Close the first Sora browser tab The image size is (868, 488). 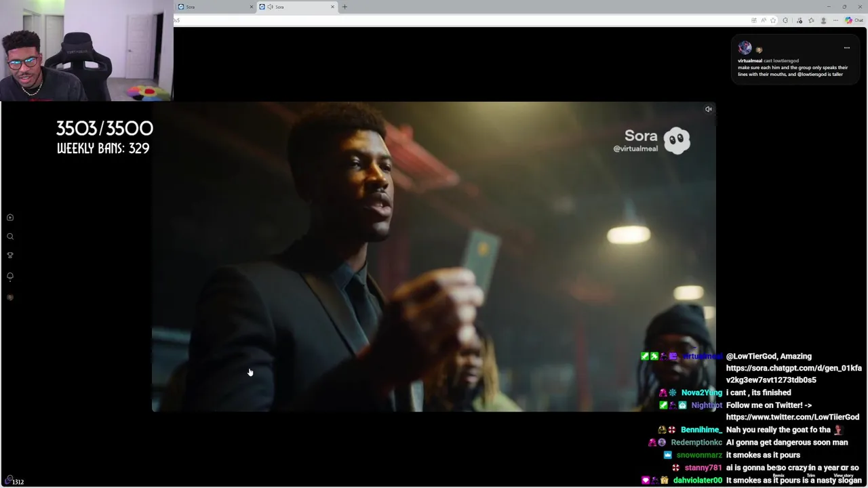pos(252,7)
